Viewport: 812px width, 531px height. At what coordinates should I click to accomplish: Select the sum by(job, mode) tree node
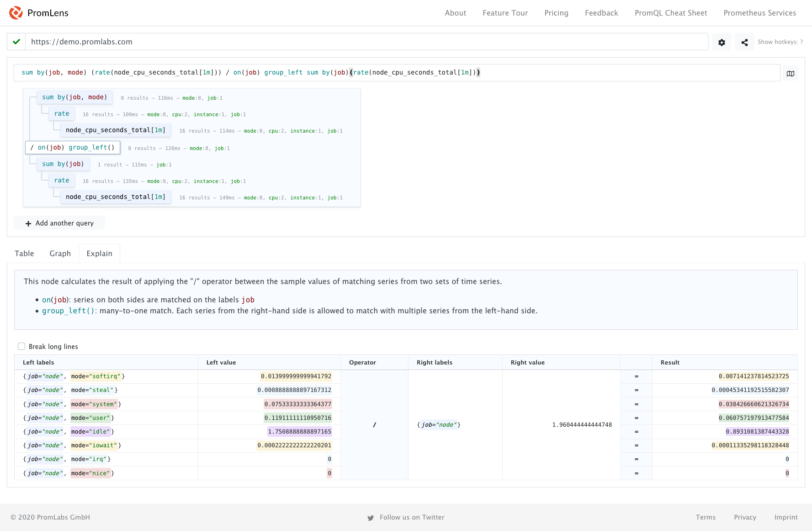(x=74, y=97)
